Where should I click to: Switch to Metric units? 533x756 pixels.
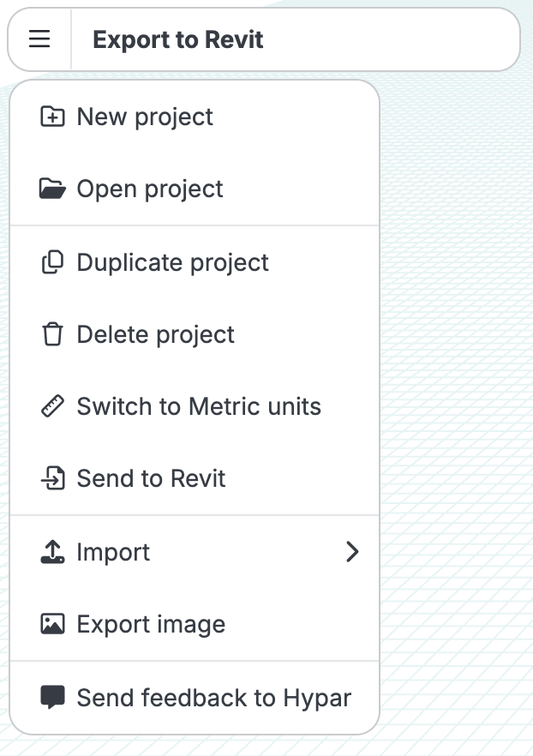tap(195, 406)
